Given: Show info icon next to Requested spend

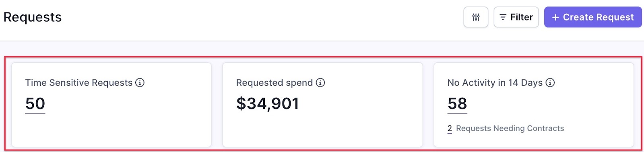Looking at the screenshot, I should click(320, 82).
